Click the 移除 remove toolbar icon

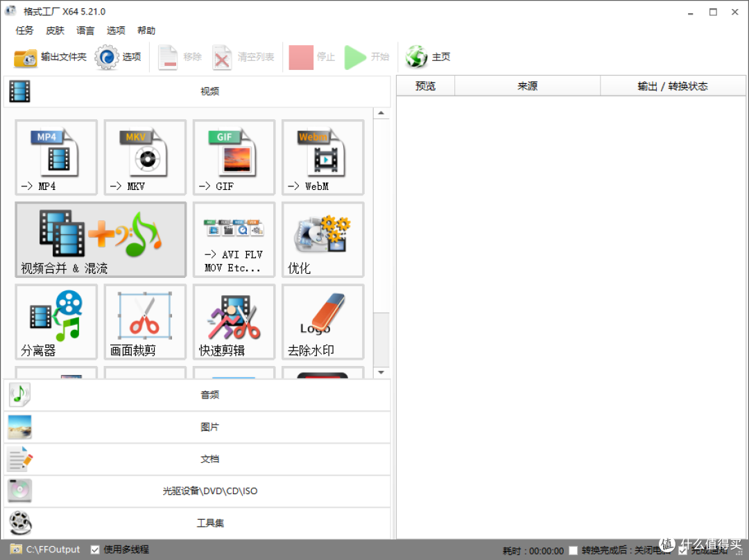pyautogui.click(x=168, y=58)
